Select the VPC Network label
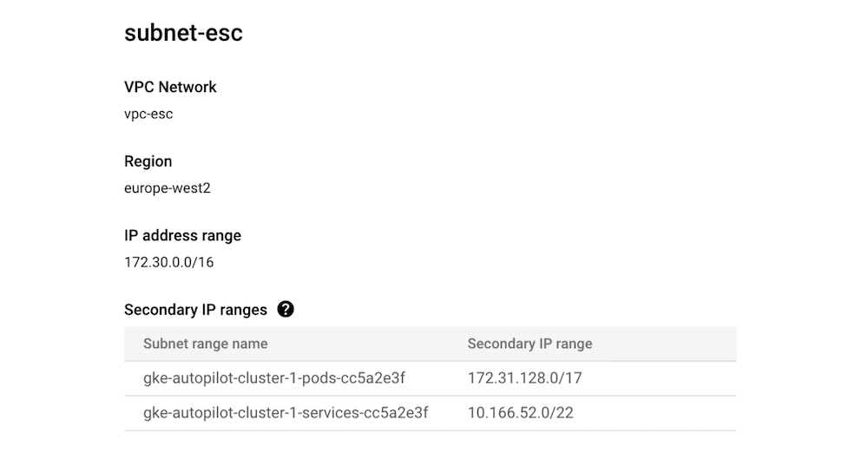868x459 pixels. tap(170, 87)
